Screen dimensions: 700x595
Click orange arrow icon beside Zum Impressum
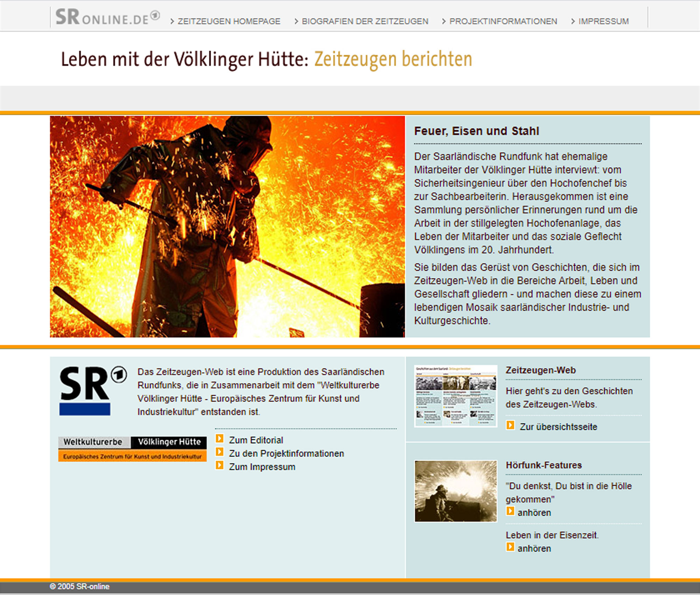(x=219, y=465)
